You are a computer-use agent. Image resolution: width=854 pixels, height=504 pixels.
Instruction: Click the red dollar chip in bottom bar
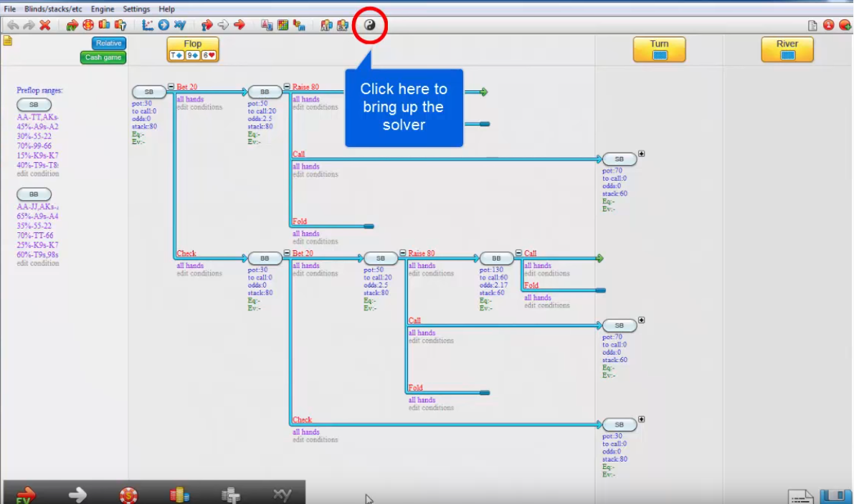pos(128,495)
